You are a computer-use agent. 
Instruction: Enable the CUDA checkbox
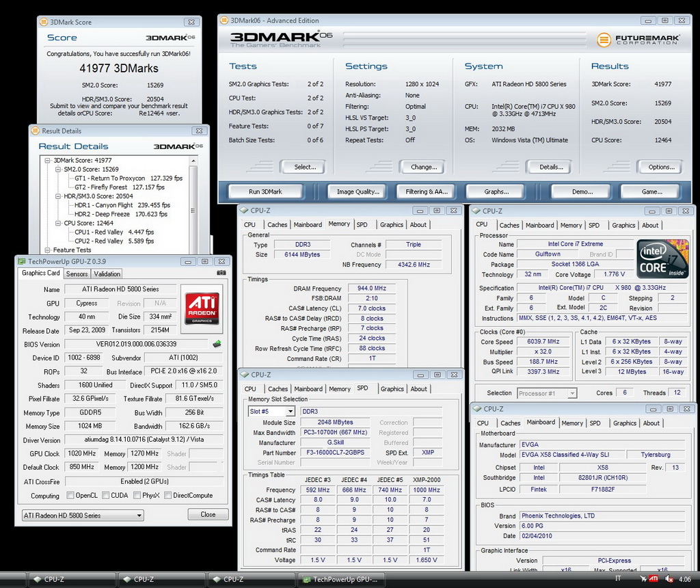[105, 495]
